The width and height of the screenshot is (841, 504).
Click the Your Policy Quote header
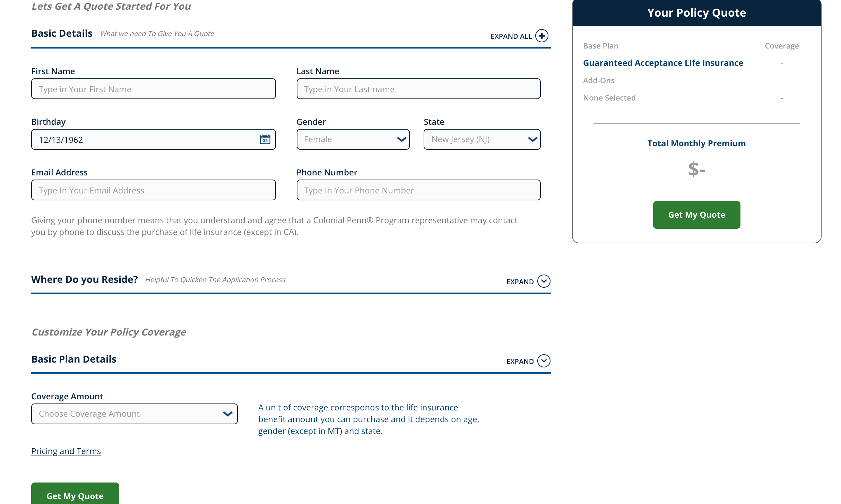pos(696,12)
